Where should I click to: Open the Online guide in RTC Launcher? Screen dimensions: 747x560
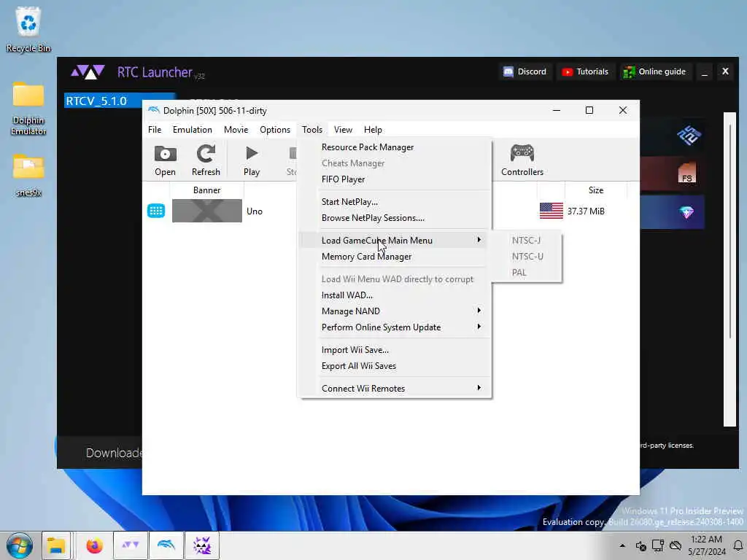655,71
